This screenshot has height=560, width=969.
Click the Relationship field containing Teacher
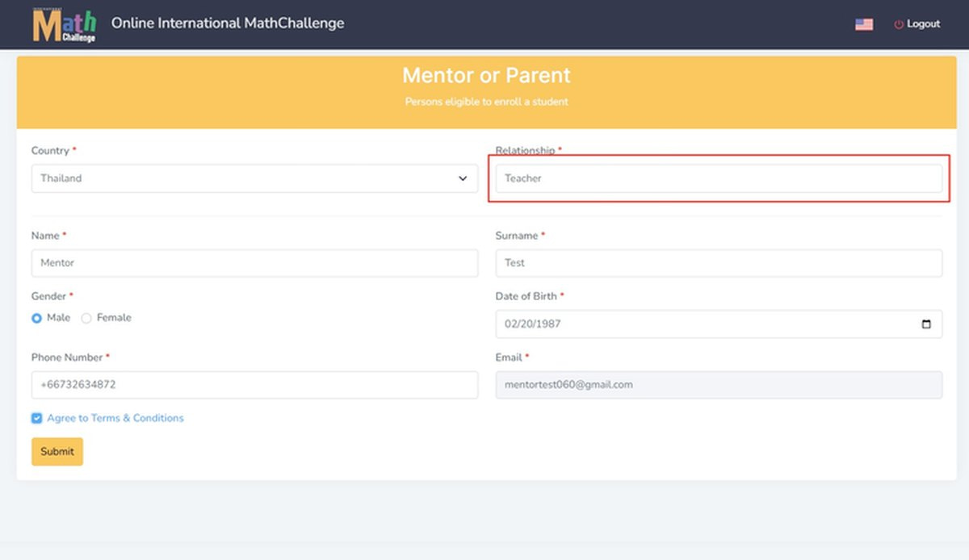point(719,178)
